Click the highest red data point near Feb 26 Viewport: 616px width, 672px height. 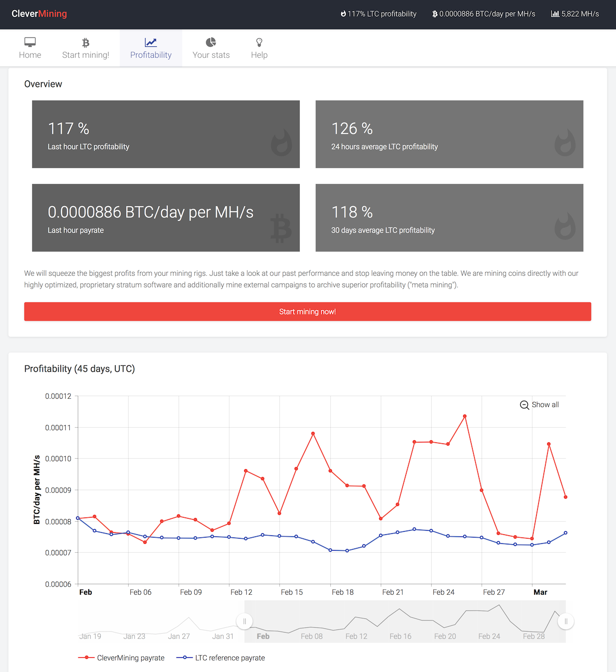pyautogui.click(x=465, y=416)
